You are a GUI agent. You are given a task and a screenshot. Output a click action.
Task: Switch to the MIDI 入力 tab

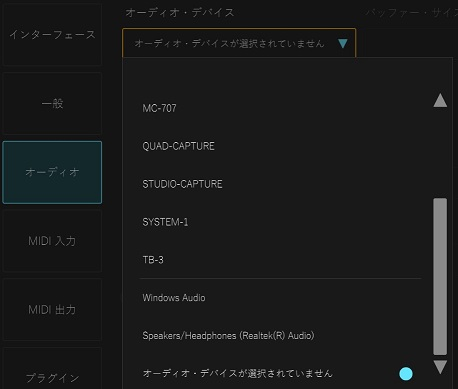tap(52, 241)
